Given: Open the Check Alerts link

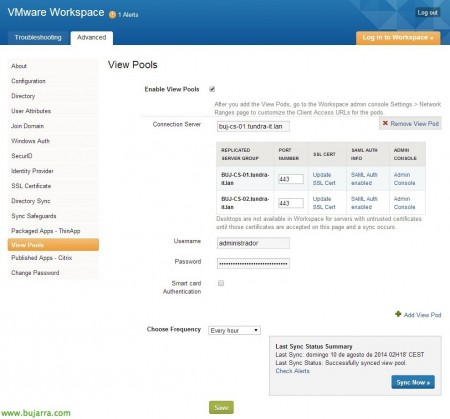Looking at the screenshot, I should coord(292,371).
